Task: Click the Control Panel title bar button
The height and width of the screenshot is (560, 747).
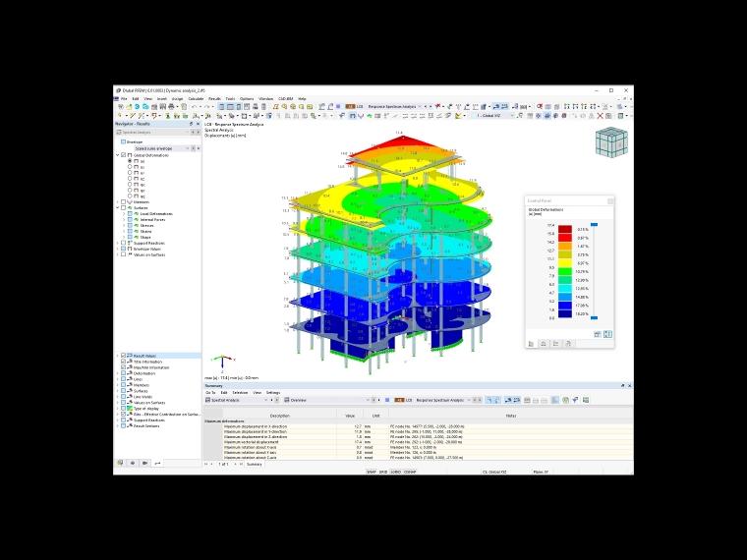Action: tap(610, 201)
